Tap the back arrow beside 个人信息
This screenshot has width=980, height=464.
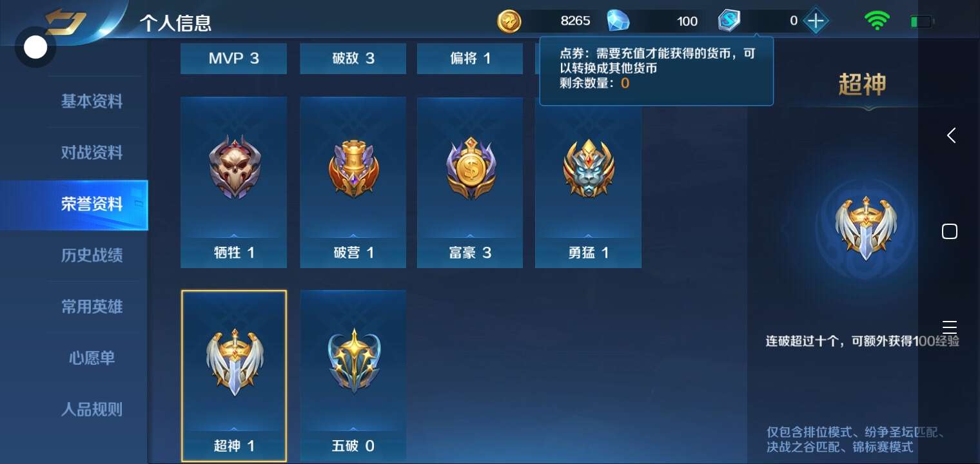coord(64,23)
